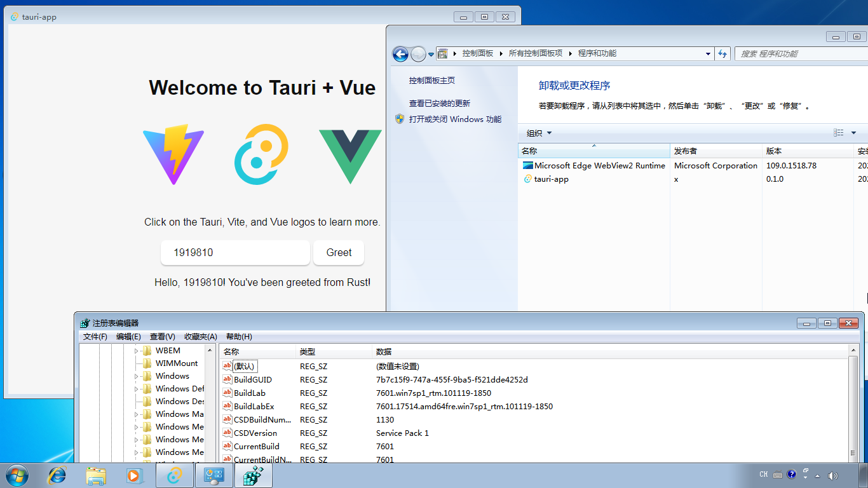Open Windows Media Player from the taskbar

[x=134, y=475]
